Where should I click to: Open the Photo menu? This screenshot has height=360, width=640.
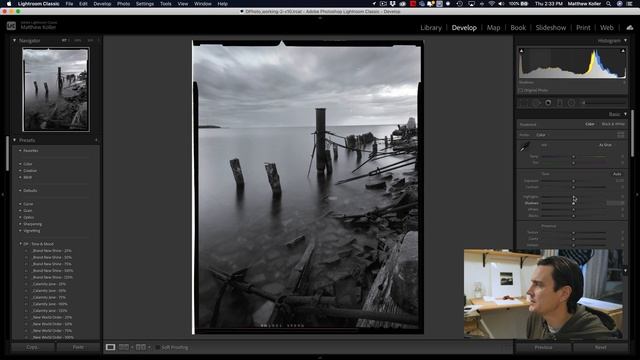click(123, 4)
